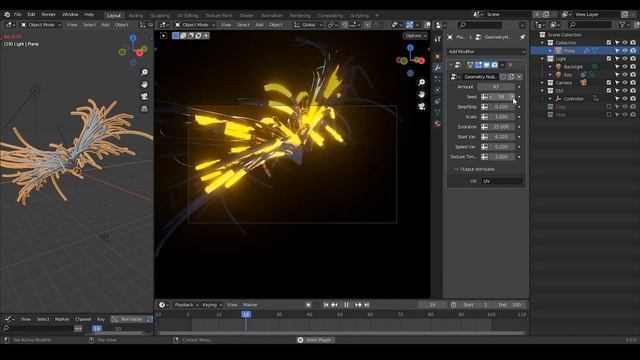Open the Edit menu

31,15
